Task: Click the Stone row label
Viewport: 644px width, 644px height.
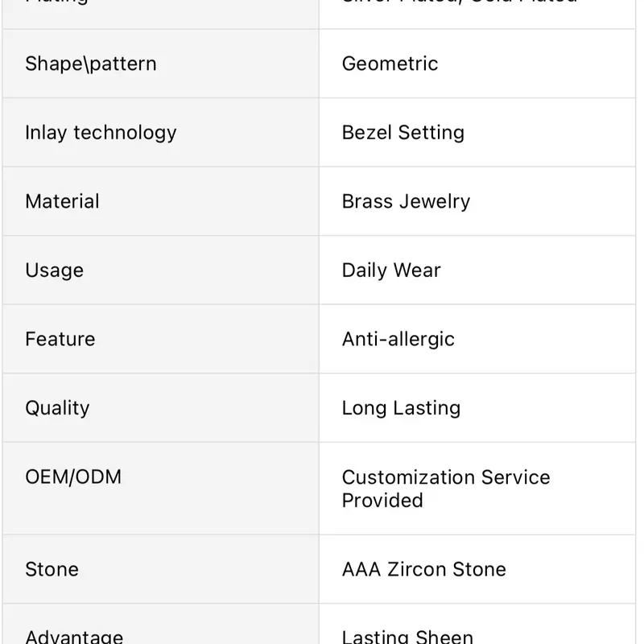Action: point(52,569)
